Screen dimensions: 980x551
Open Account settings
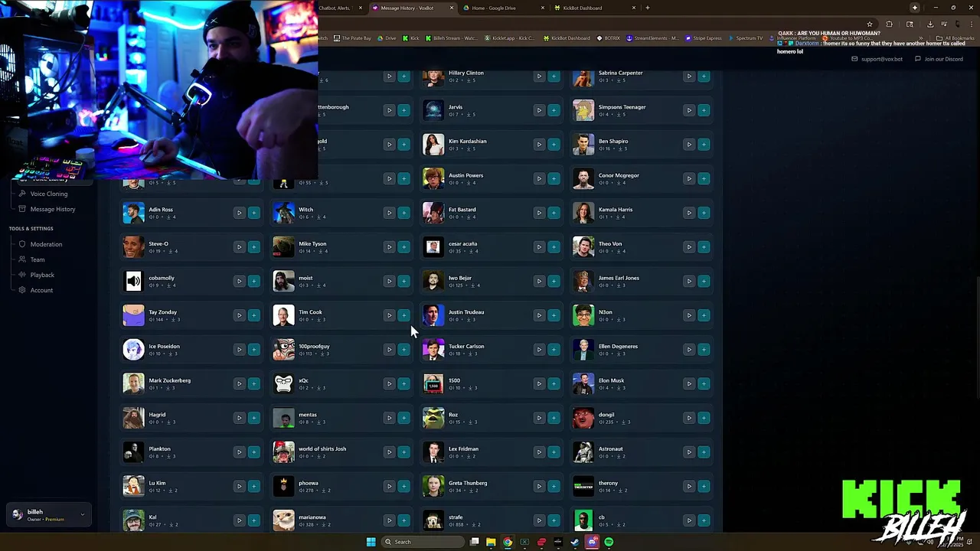coord(41,290)
